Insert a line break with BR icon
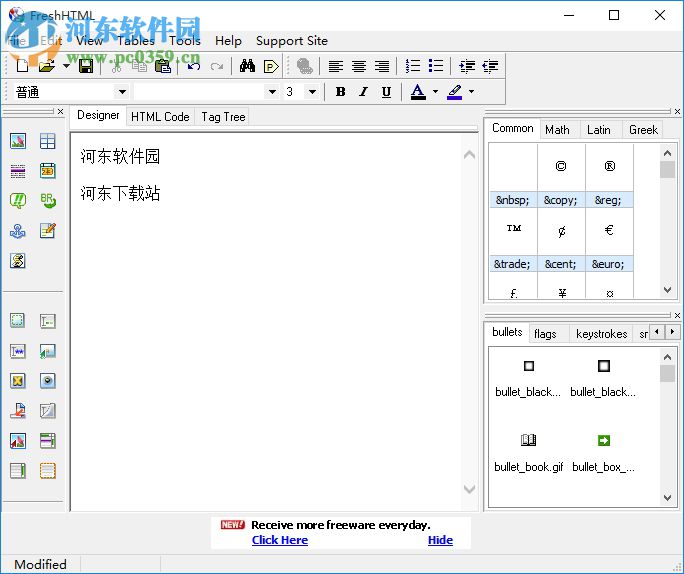This screenshot has height=574, width=684. [x=47, y=201]
